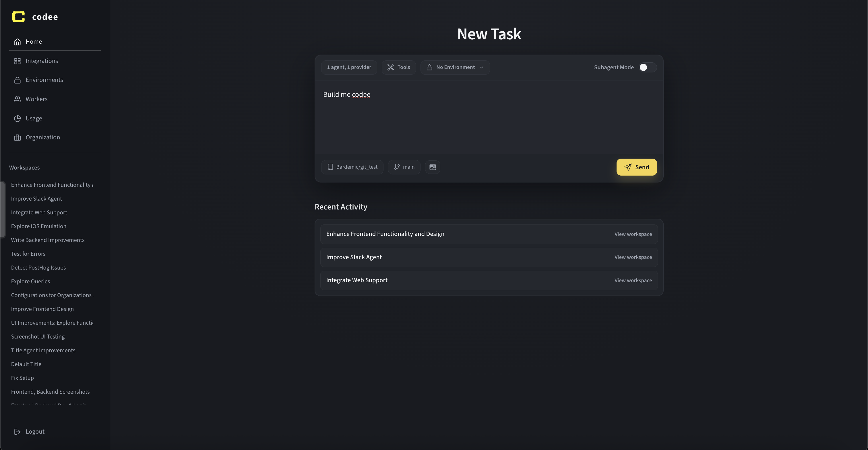
Task: View workspace for Integrate Web Support activity
Action: [633, 280]
